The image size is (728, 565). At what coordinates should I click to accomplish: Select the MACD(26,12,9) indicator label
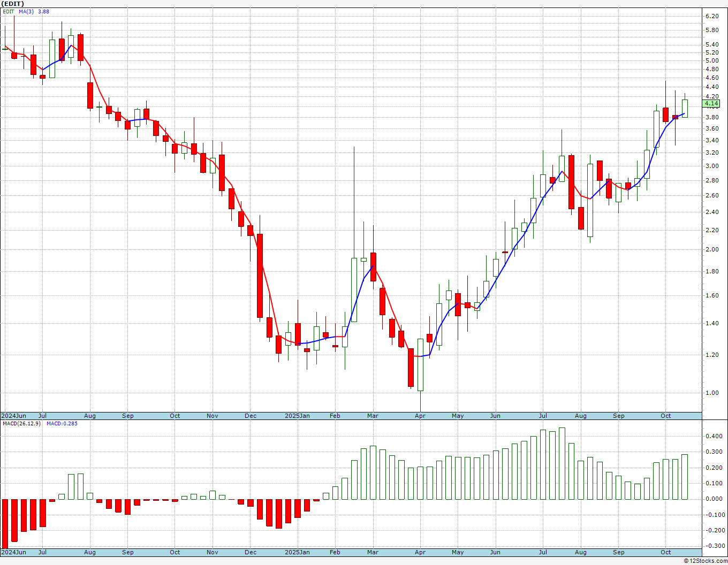[x=21, y=423]
